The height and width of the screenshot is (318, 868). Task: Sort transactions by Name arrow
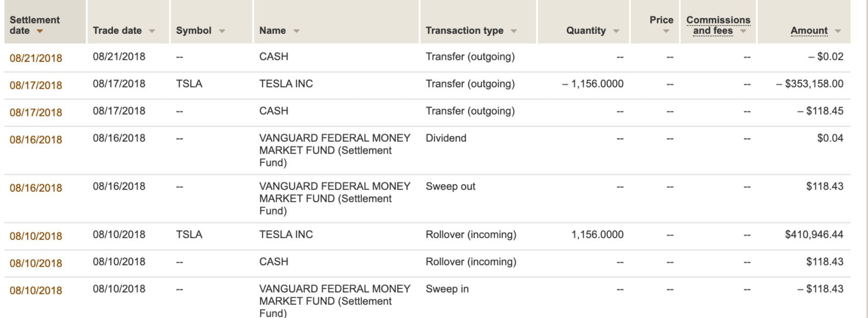tap(296, 31)
